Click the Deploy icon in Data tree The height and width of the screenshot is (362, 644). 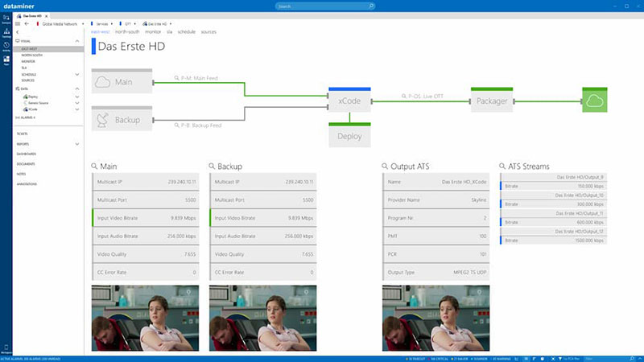pyautogui.click(x=26, y=97)
